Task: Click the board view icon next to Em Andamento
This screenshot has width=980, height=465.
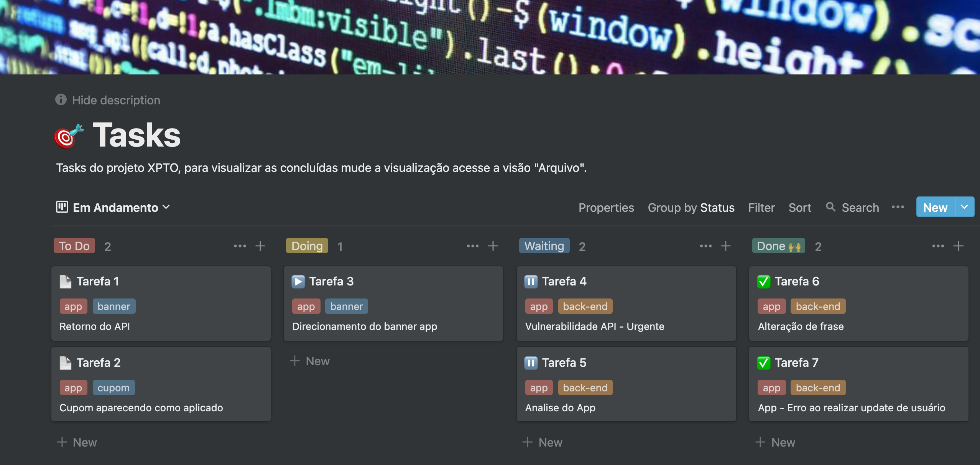Action: point(62,207)
